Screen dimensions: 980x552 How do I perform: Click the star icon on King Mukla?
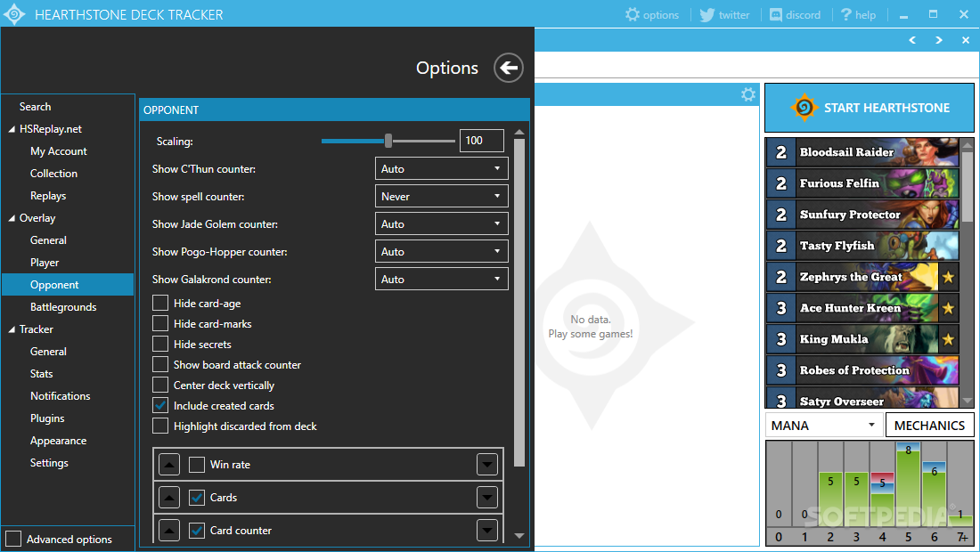coord(948,339)
